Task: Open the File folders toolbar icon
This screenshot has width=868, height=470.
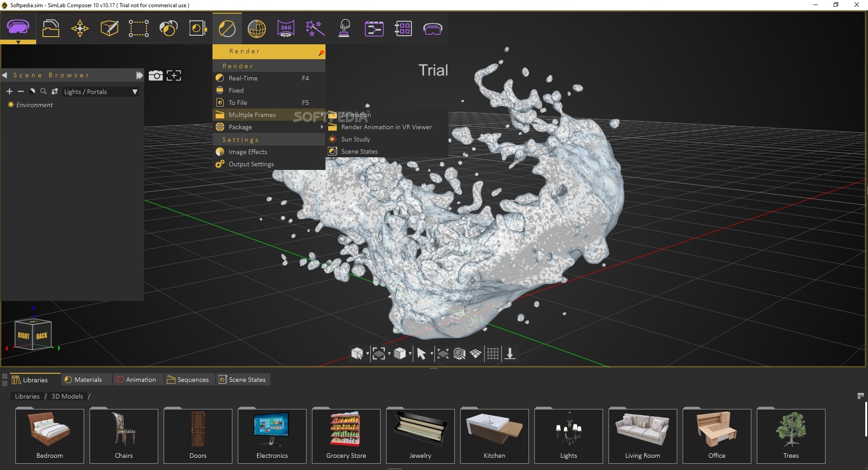Action: [x=51, y=28]
